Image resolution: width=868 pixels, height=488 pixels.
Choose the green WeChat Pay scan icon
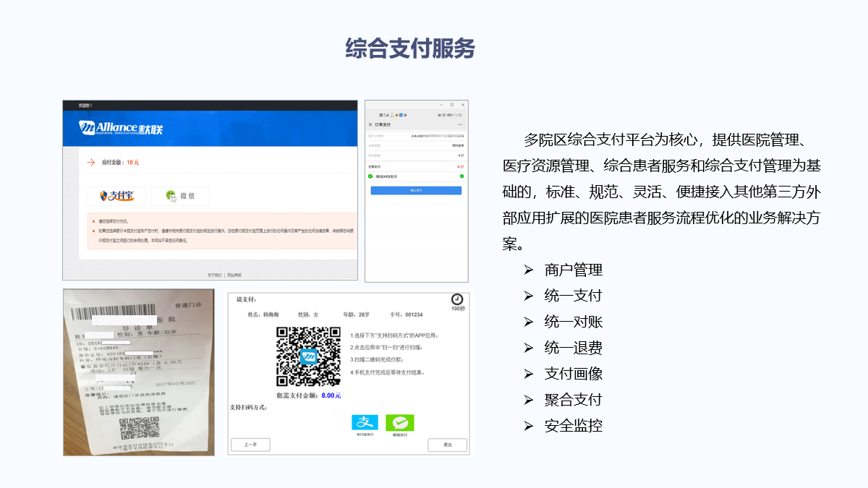click(399, 424)
